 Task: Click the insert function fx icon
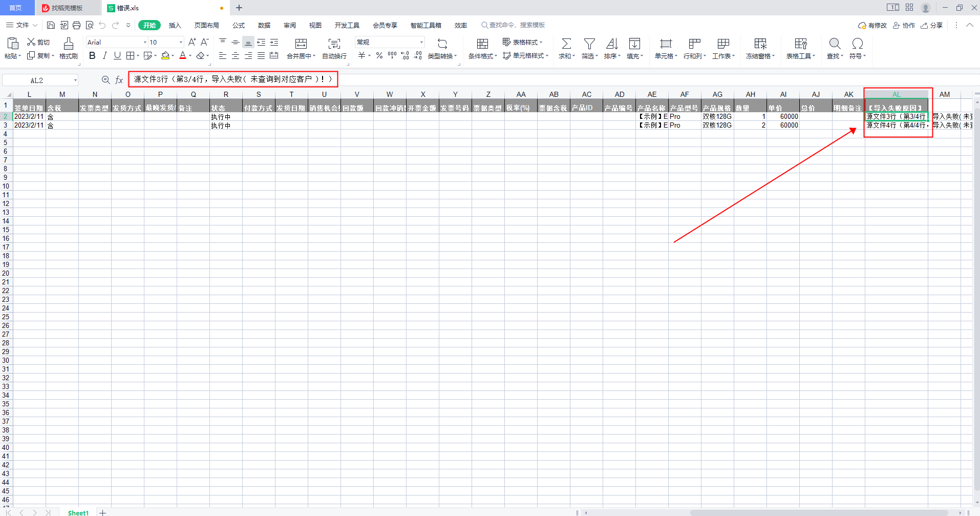119,80
